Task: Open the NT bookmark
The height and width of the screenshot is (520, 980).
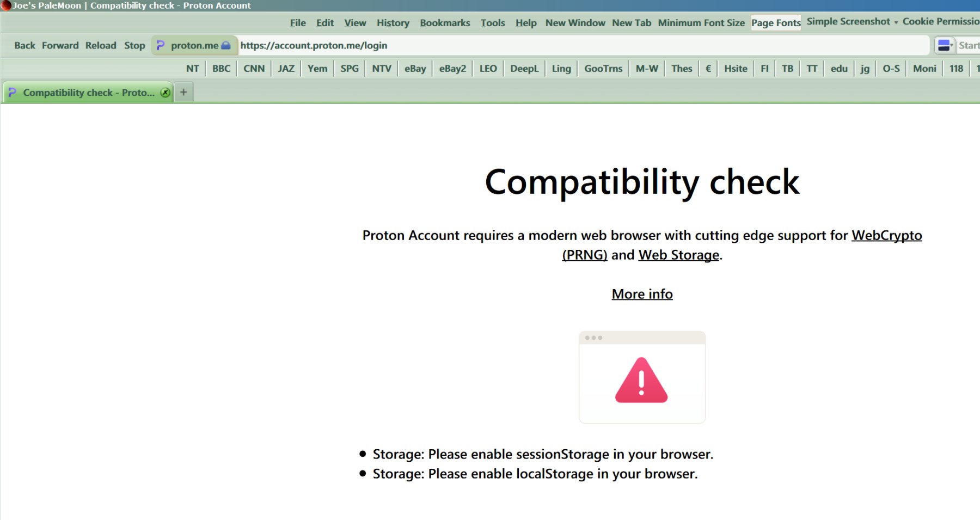Action: click(192, 69)
